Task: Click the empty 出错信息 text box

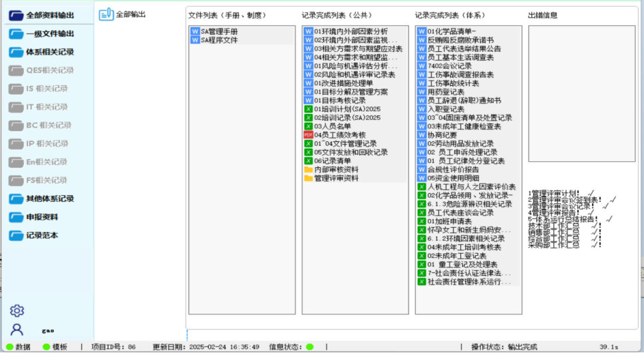Action: (x=581, y=94)
